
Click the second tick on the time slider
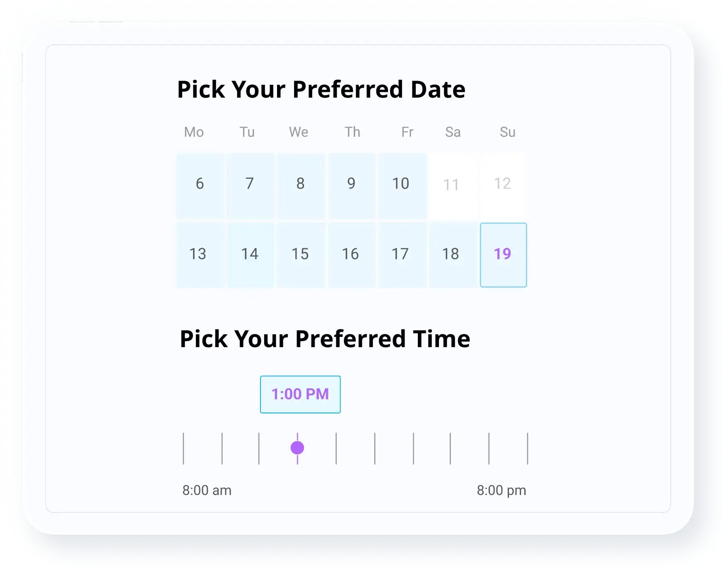(x=222, y=449)
